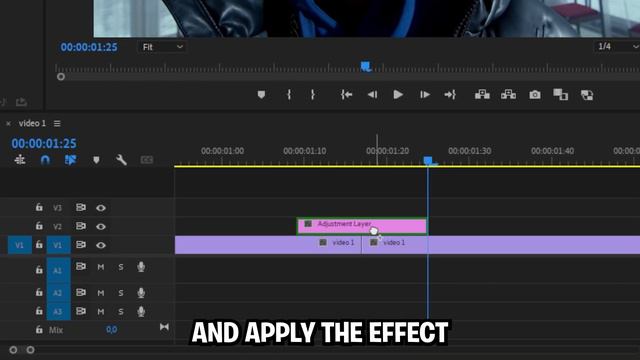Solo audio track A2
Screen dimensions: 640x360
point(121,293)
